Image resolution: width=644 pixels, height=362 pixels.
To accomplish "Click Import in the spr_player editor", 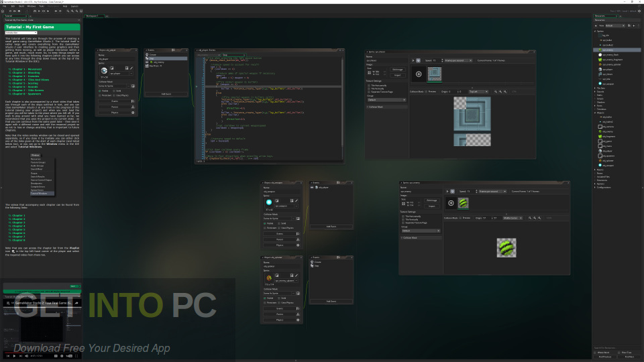I will (x=398, y=75).
